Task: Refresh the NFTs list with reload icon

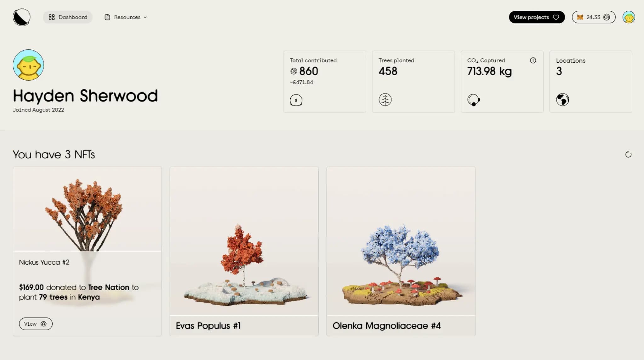Action: pyautogui.click(x=628, y=154)
